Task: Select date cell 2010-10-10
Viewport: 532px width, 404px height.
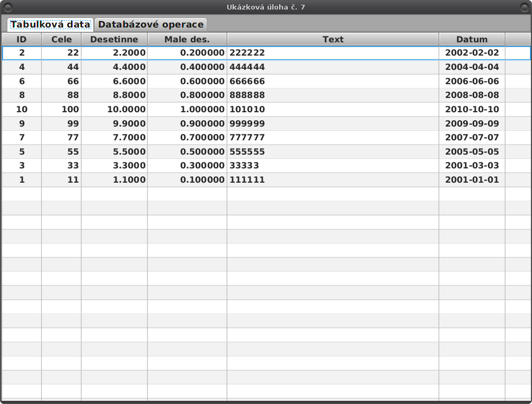Action: tap(472, 110)
